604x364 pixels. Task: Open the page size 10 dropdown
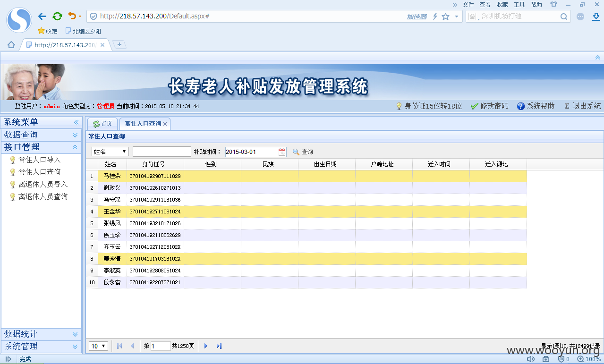pos(98,346)
